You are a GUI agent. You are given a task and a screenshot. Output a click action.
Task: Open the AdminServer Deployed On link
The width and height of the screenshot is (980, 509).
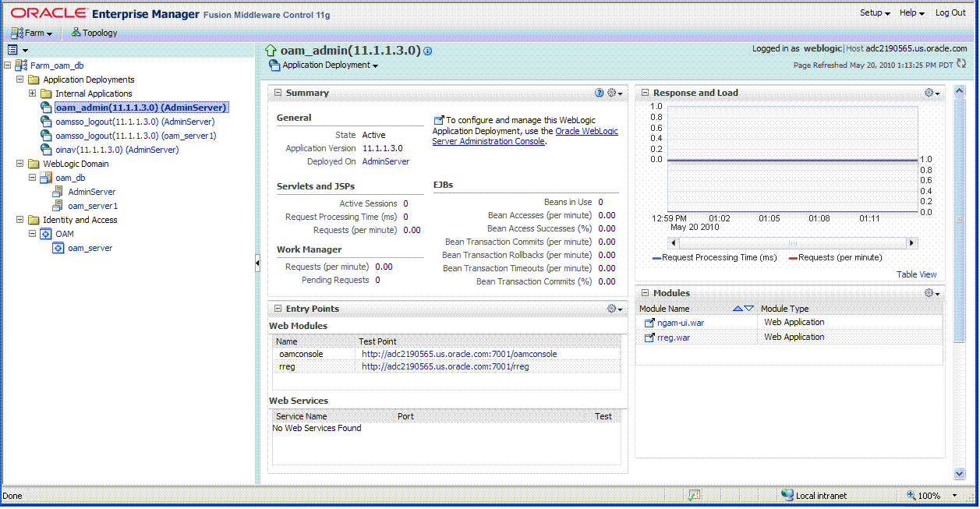coord(386,161)
